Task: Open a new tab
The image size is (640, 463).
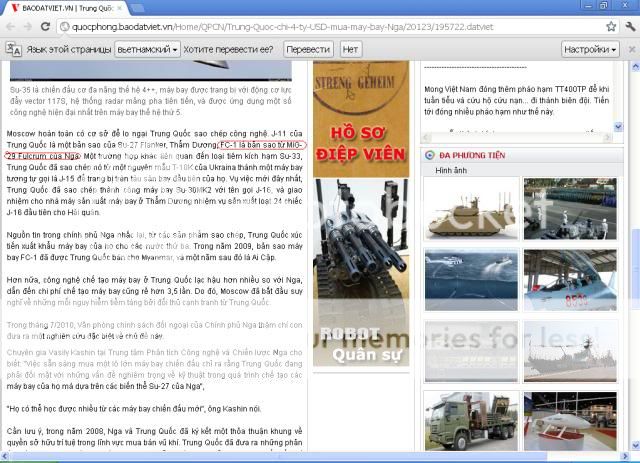Action: (x=137, y=8)
